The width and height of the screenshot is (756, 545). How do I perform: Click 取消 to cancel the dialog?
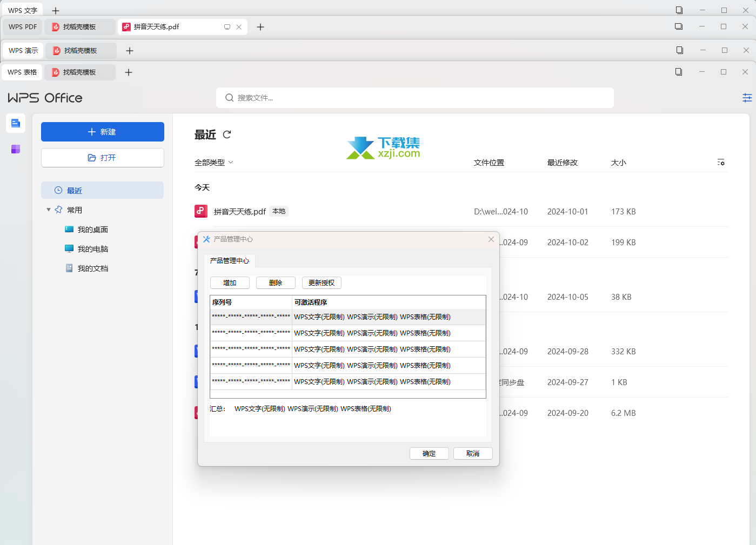pyautogui.click(x=473, y=453)
